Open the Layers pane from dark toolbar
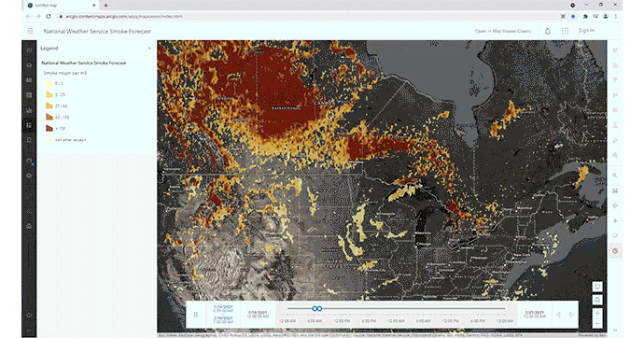Screen dimensions: 644x338 [x=29, y=65]
